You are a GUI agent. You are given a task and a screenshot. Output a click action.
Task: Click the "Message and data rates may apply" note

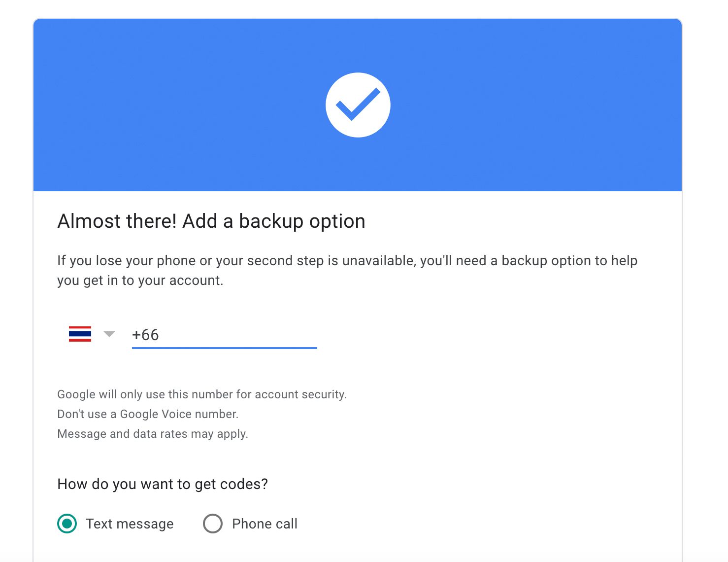(x=153, y=434)
